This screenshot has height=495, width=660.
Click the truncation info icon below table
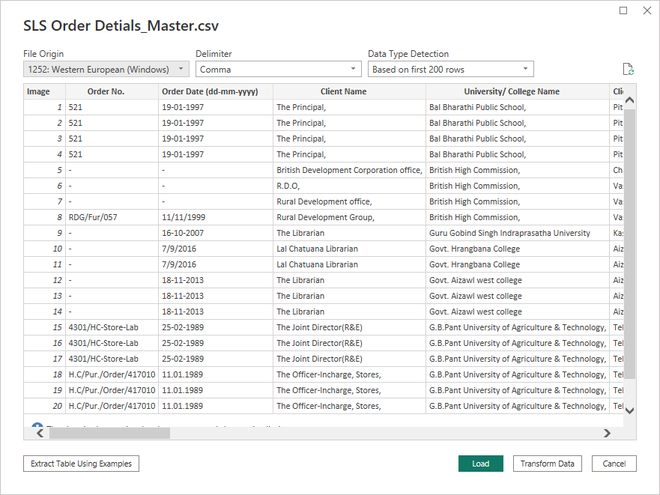pyautogui.click(x=37, y=428)
